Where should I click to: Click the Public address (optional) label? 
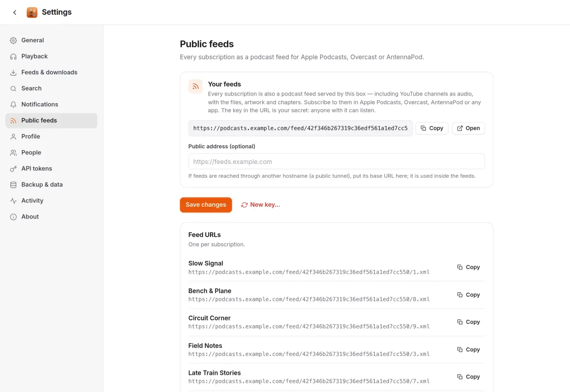(x=222, y=146)
